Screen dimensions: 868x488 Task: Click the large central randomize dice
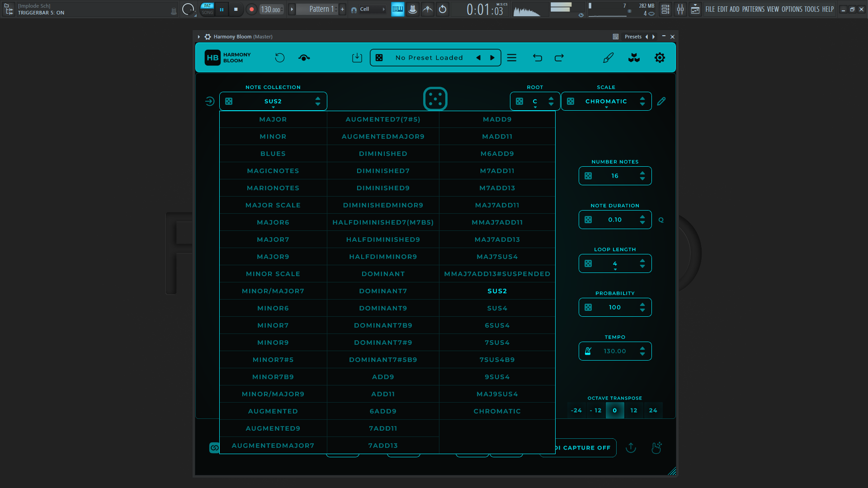[x=435, y=99]
